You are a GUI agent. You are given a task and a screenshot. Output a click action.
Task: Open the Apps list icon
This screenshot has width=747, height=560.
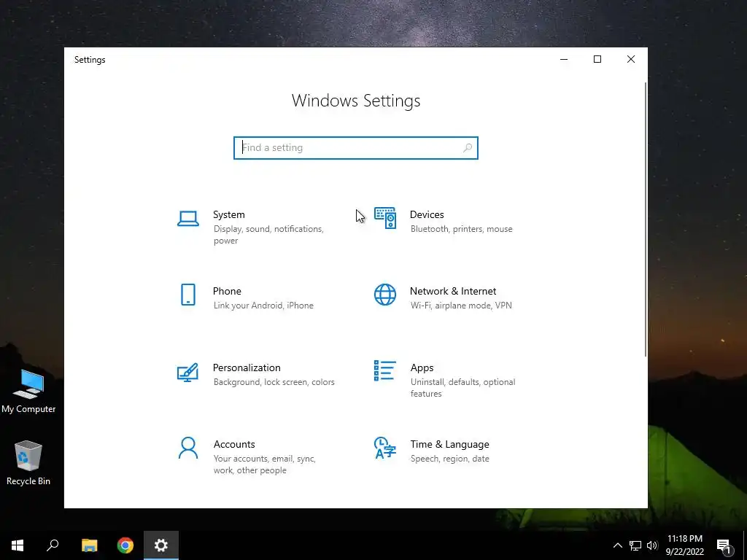[x=385, y=370]
